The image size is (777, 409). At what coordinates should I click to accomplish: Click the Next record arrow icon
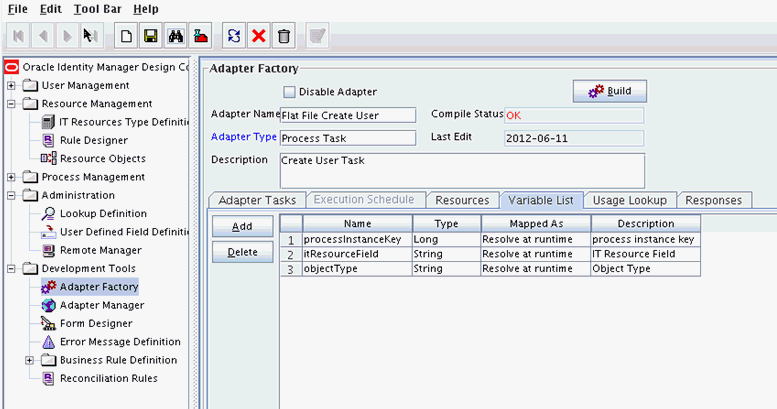[x=67, y=36]
